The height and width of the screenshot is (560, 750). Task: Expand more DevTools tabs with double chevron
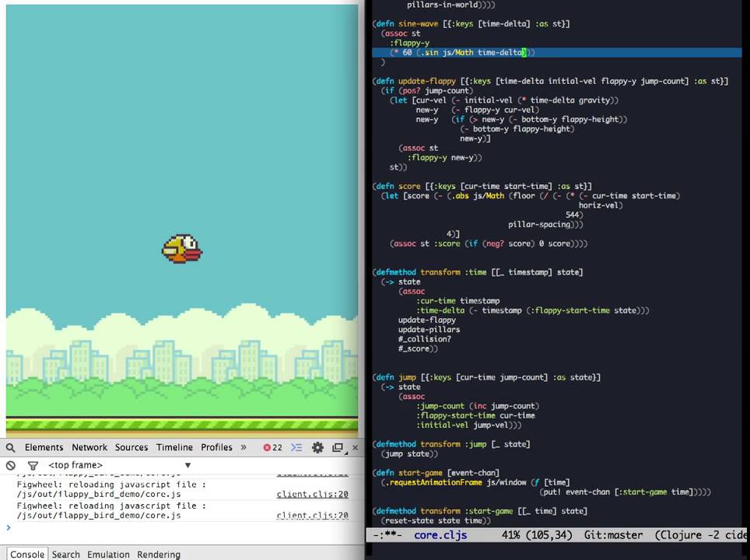pos(244,447)
